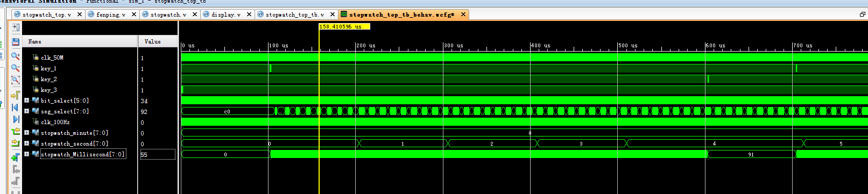Click the value 55 of stopwatch_Millisecond
868x194 pixels.
click(x=158, y=154)
